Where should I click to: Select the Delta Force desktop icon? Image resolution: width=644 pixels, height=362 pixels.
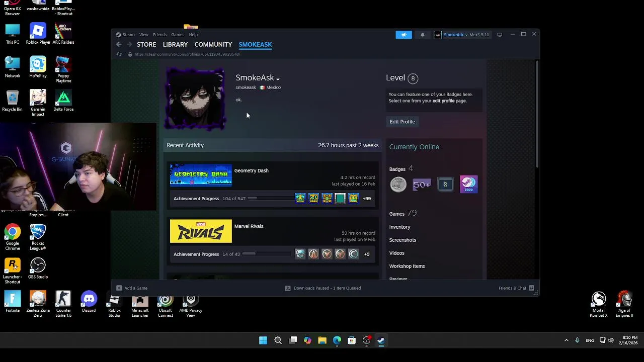coord(63,101)
